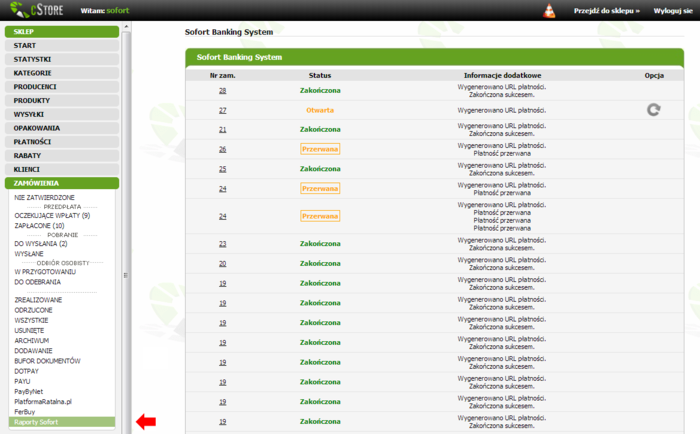Click the Przerwana status of order 26
Screen dimensions: 700x434
click(320, 149)
